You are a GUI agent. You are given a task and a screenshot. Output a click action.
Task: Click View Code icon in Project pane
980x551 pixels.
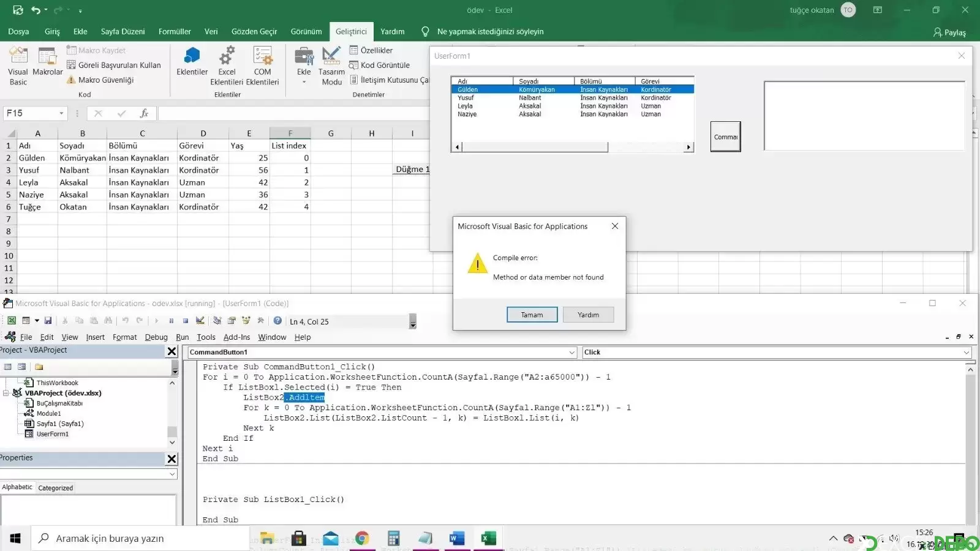point(8,367)
